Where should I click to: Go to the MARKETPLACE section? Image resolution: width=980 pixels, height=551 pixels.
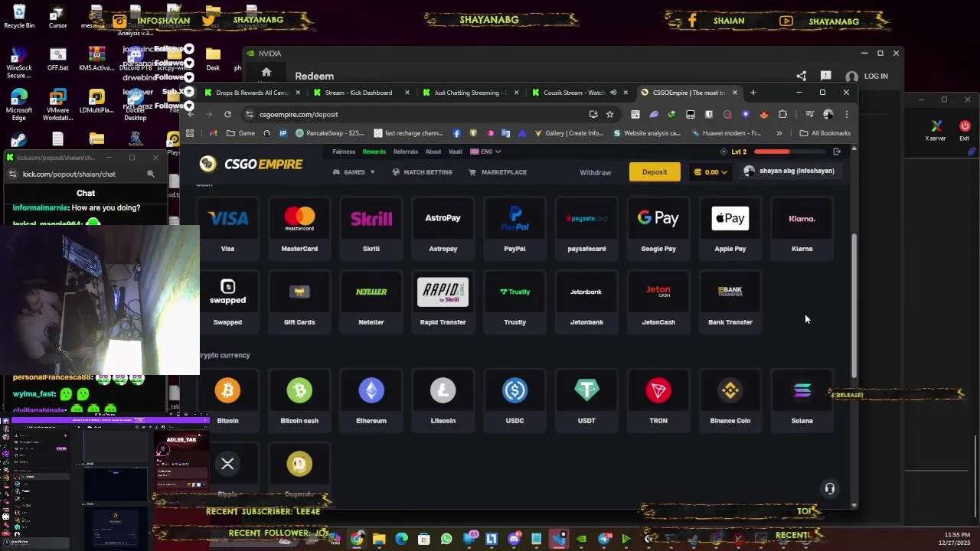[498, 172]
